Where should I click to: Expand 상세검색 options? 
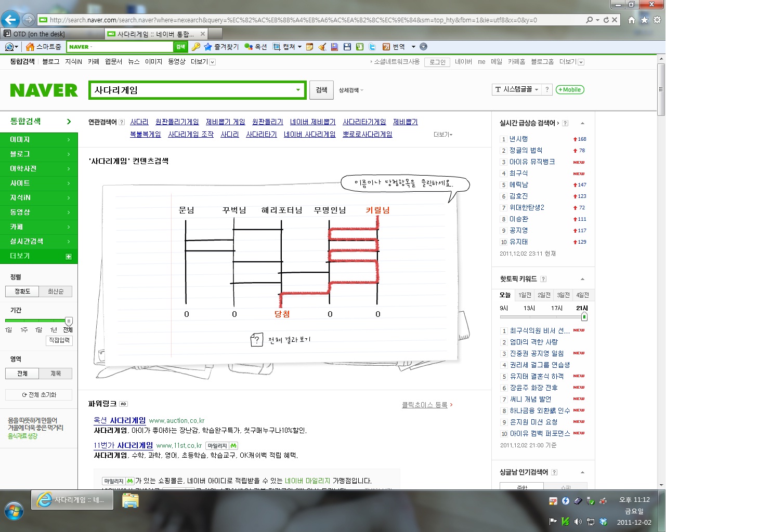pyautogui.click(x=351, y=90)
